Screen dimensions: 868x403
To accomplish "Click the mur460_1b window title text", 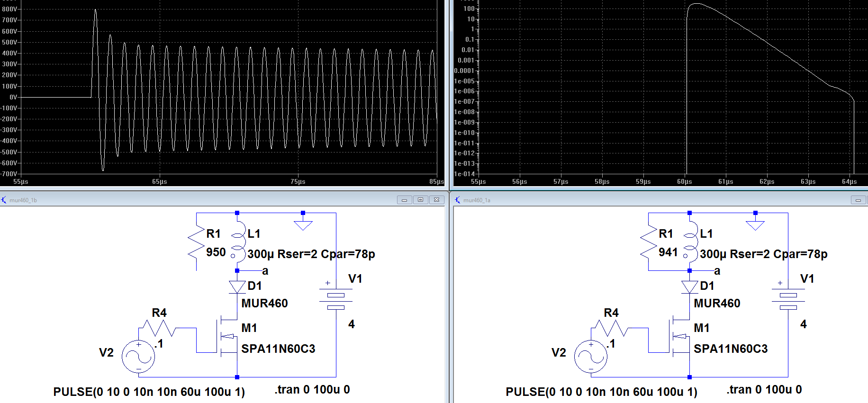I will [23, 200].
